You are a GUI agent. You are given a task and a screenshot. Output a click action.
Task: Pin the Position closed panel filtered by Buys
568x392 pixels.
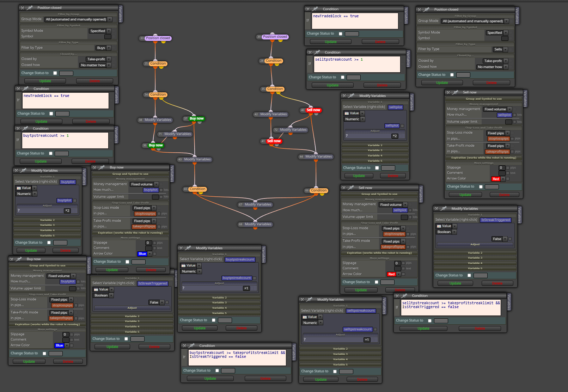[x=30, y=8]
